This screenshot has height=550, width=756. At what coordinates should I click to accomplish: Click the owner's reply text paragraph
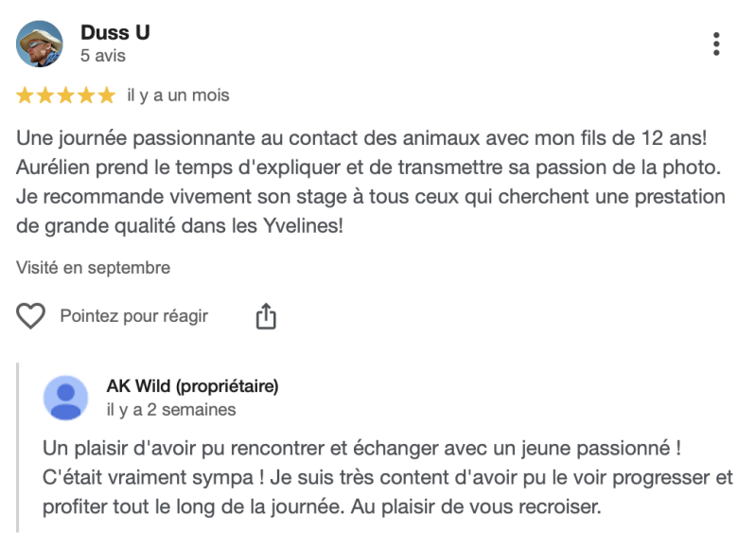click(x=388, y=476)
